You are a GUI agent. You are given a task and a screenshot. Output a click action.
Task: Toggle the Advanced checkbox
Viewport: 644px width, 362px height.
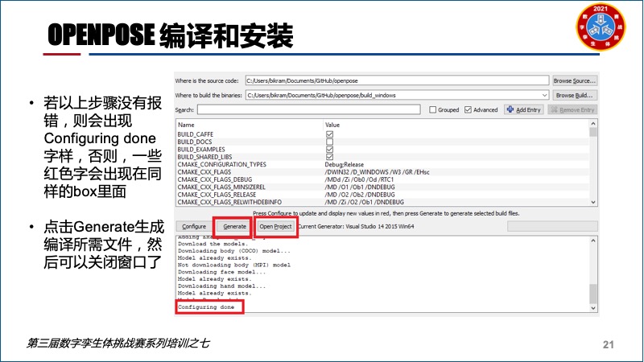click(x=468, y=109)
